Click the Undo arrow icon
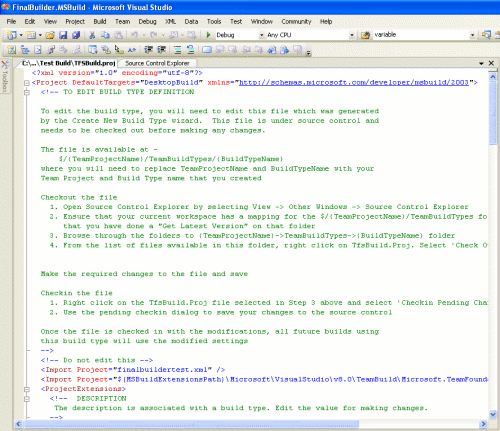This screenshot has width=500, height=431. coord(134,35)
